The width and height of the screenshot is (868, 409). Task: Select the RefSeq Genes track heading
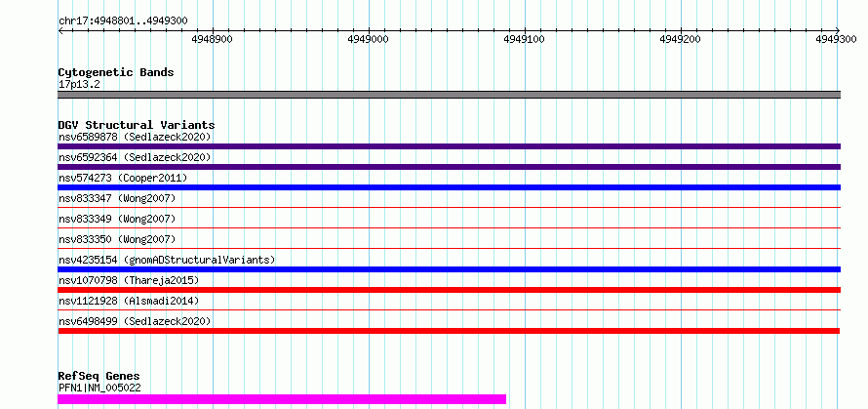click(x=99, y=377)
